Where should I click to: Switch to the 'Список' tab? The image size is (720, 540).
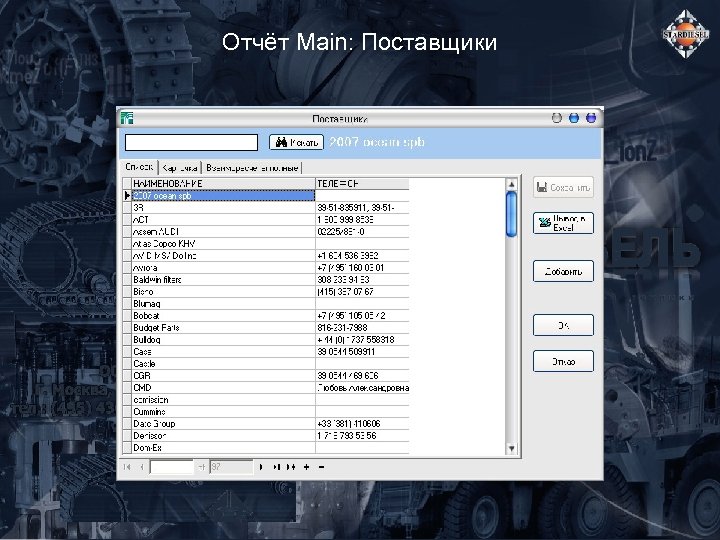(x=139, y=167)
